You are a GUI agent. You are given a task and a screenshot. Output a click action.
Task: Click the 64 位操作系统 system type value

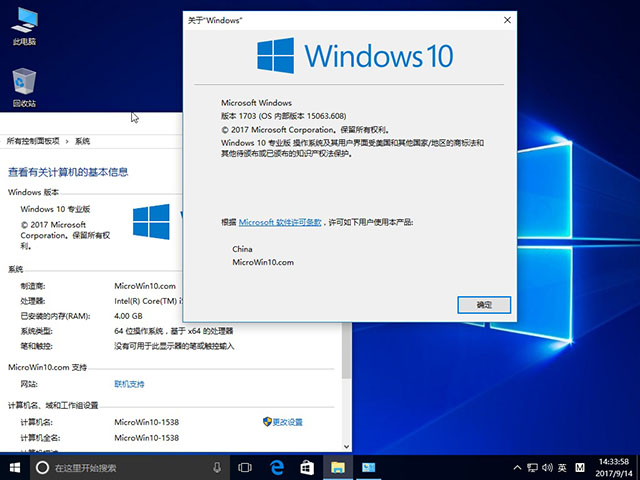(173, 331)
